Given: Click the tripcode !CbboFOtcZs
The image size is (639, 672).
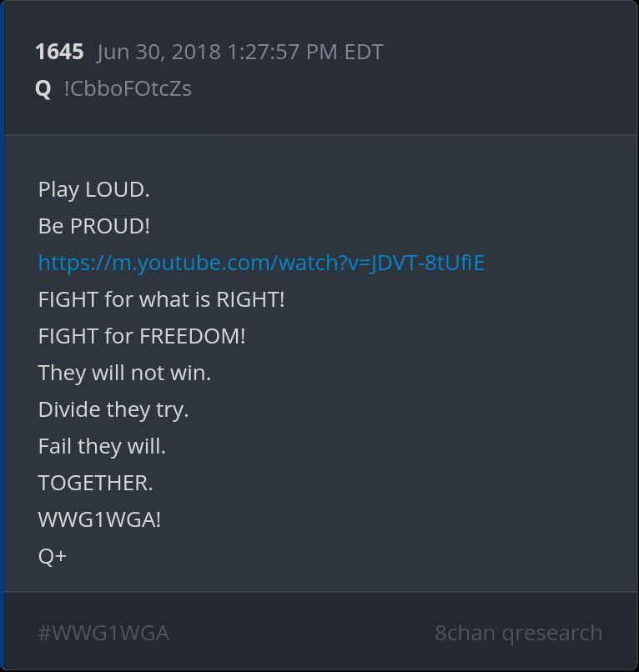Looking at the screenshot, I should (x=128, y=88).
